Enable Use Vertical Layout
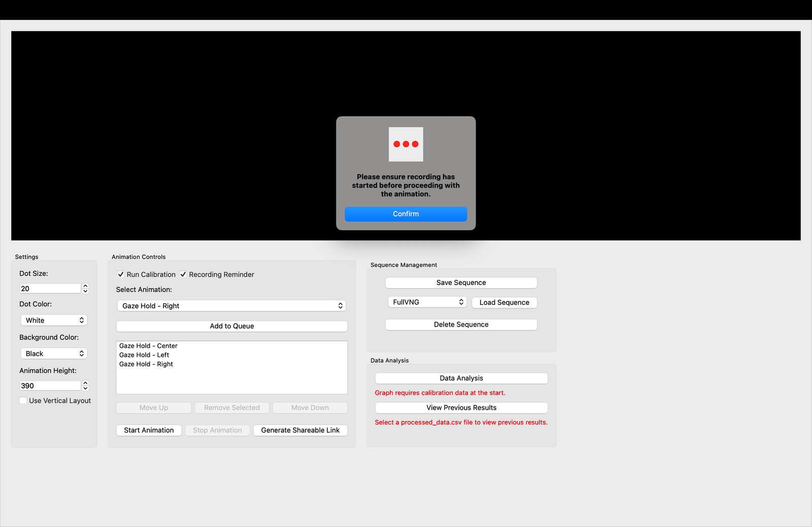Image resolution: width=812 pixels, height=527 pixels. click(23, 400)
